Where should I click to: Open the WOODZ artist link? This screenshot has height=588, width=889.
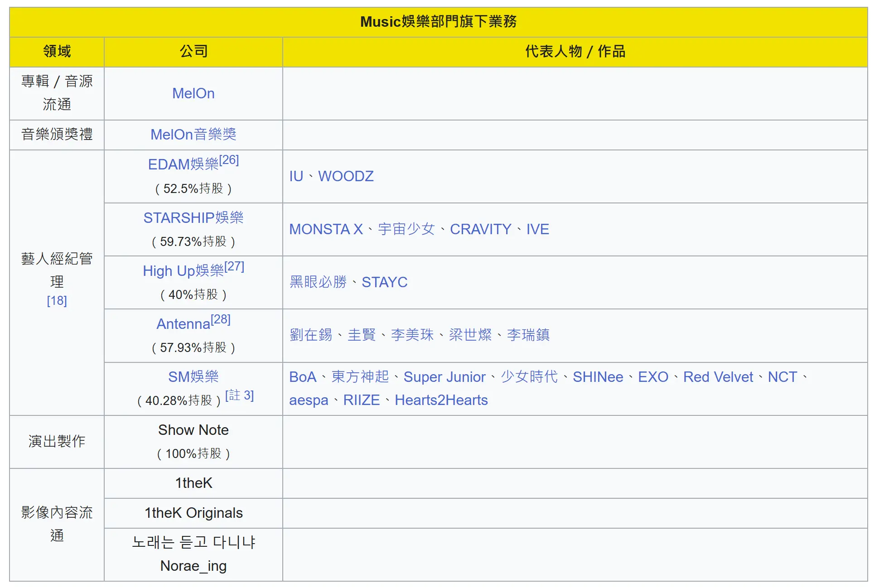(346, 176)
